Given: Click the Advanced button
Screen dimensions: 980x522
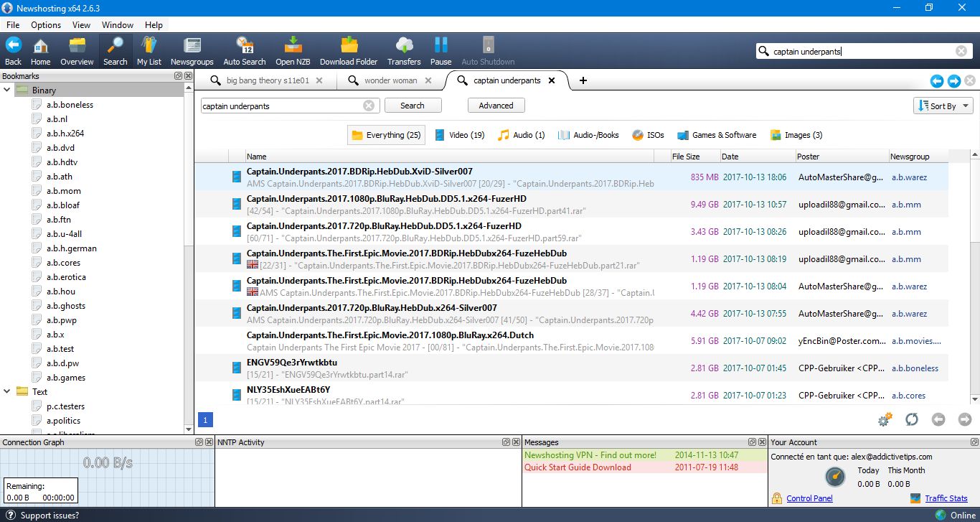Looking at the screenshot, I should click(496, 106).
